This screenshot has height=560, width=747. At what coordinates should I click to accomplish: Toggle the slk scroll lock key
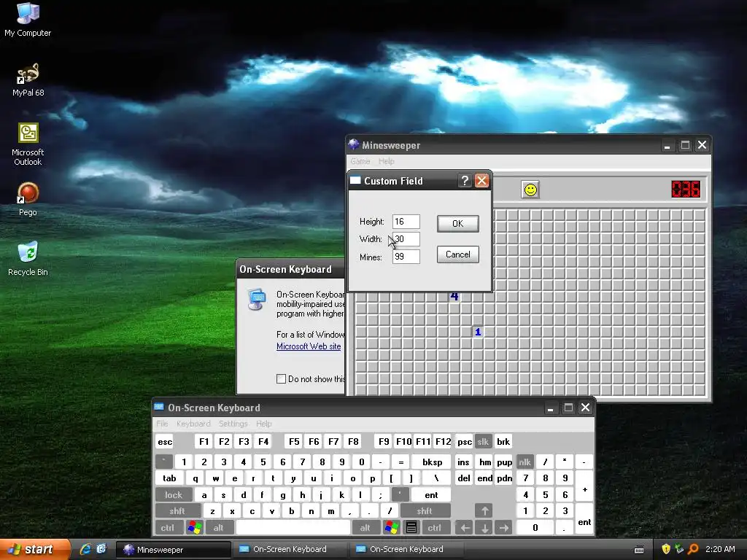[483, 442]
